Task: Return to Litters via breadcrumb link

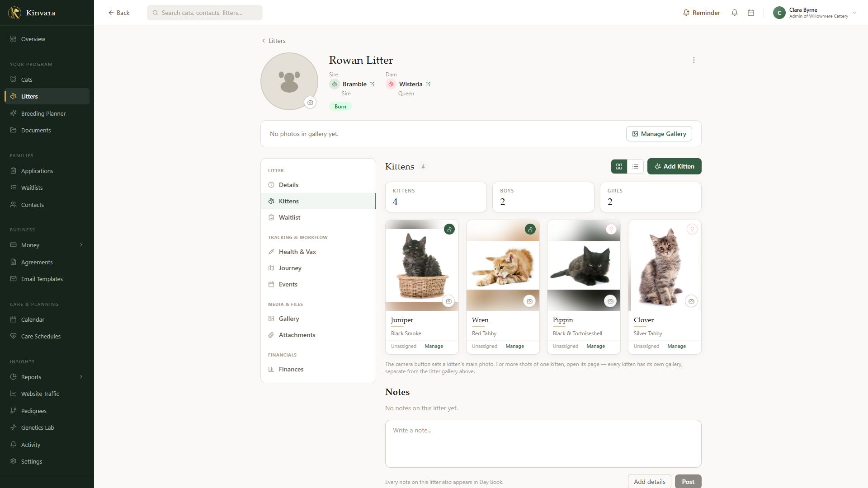Action: (274, 41)
